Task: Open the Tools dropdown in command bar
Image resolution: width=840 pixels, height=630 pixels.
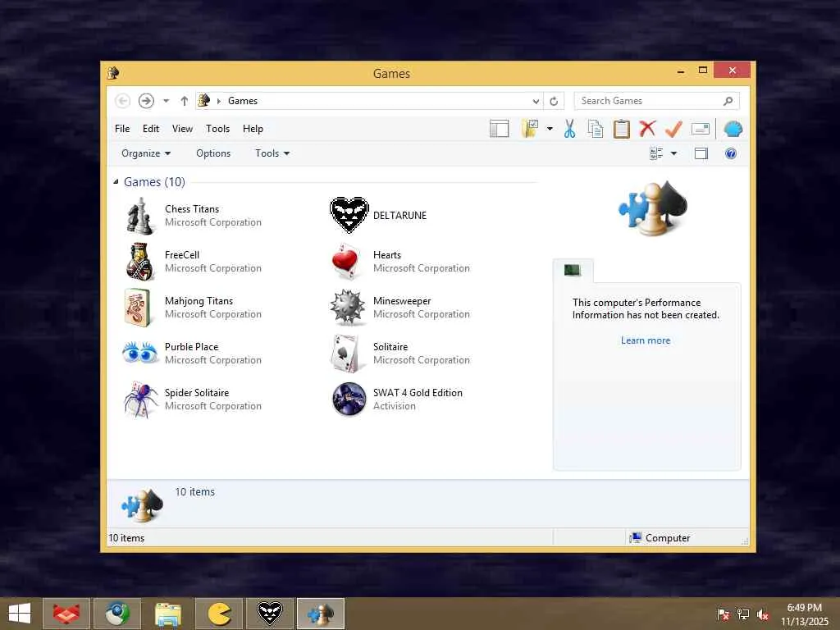Action: coord(272,153)
